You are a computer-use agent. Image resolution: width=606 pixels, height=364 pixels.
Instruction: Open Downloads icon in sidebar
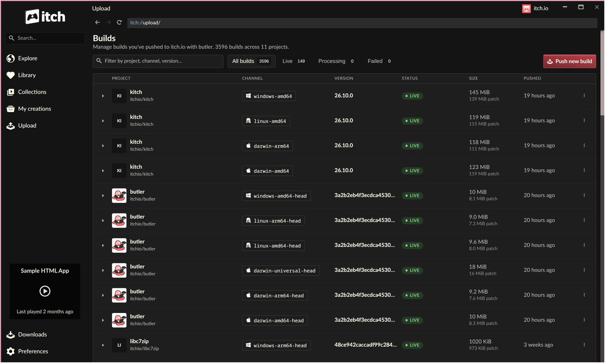(x=11, y=335)
